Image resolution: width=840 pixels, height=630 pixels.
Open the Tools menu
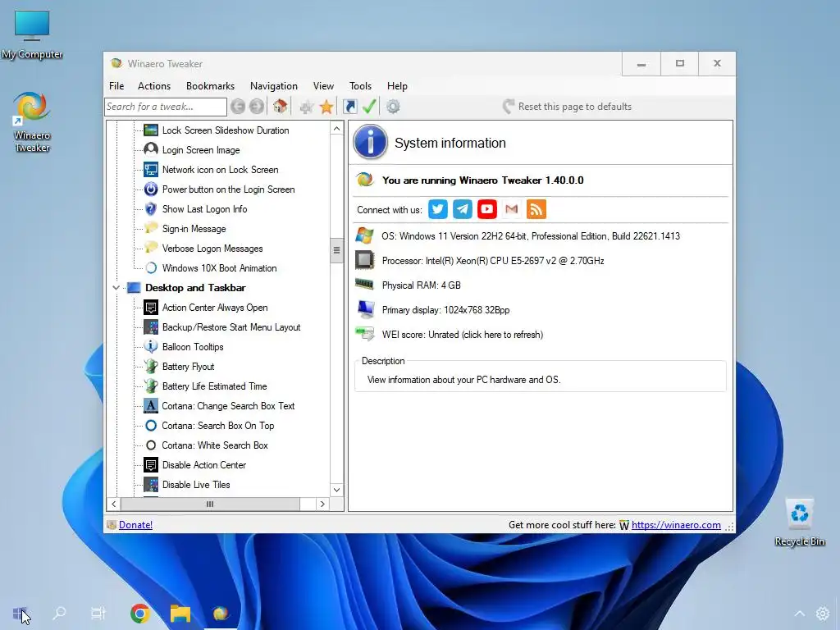(361, 85)
